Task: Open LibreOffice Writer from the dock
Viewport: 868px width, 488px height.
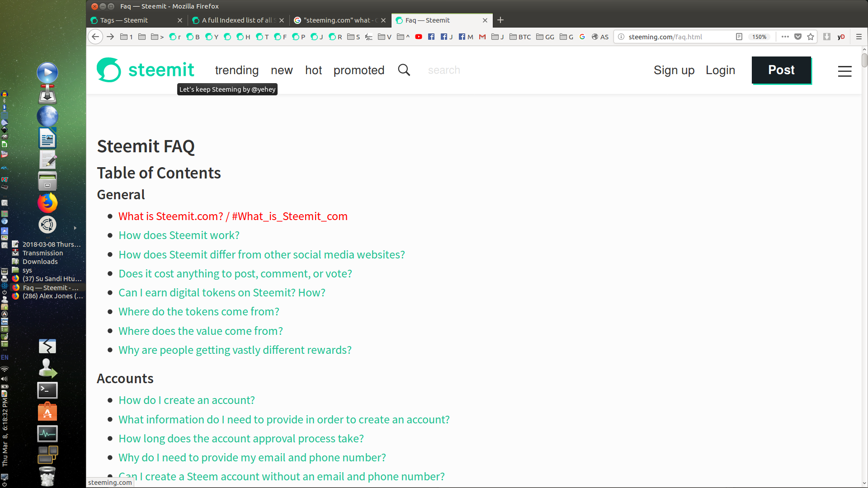Action: 47,138
